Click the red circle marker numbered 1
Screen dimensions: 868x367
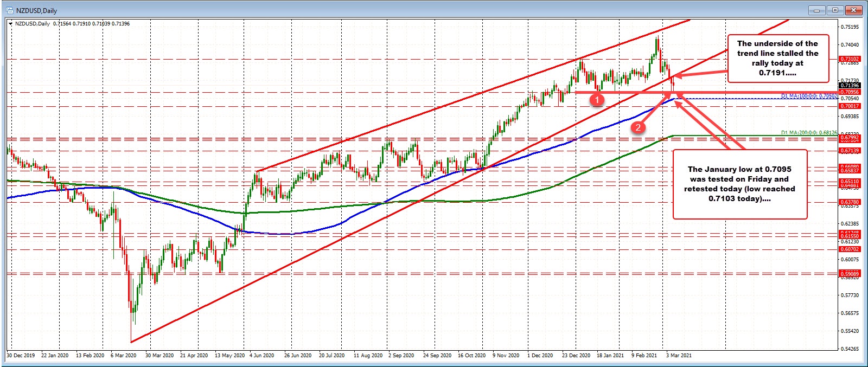tap(597, 100)
